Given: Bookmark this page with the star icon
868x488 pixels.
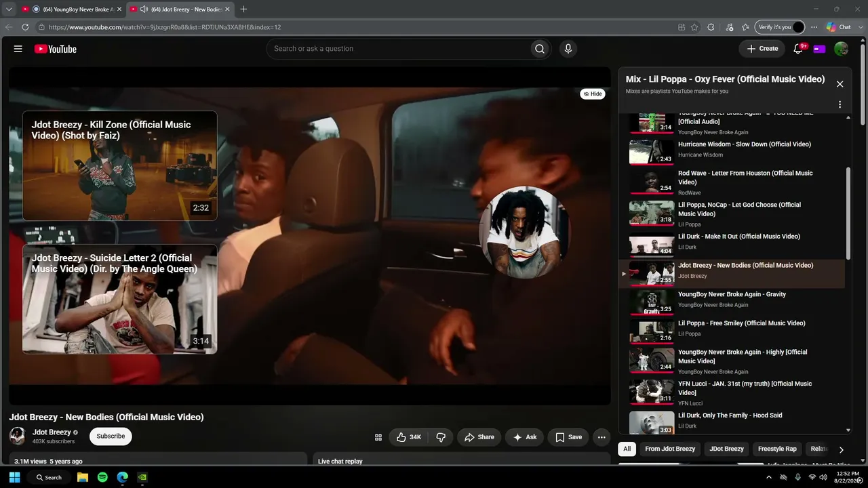Looking at the screenshot, I should pyautogui.click(x=694, y=27).
